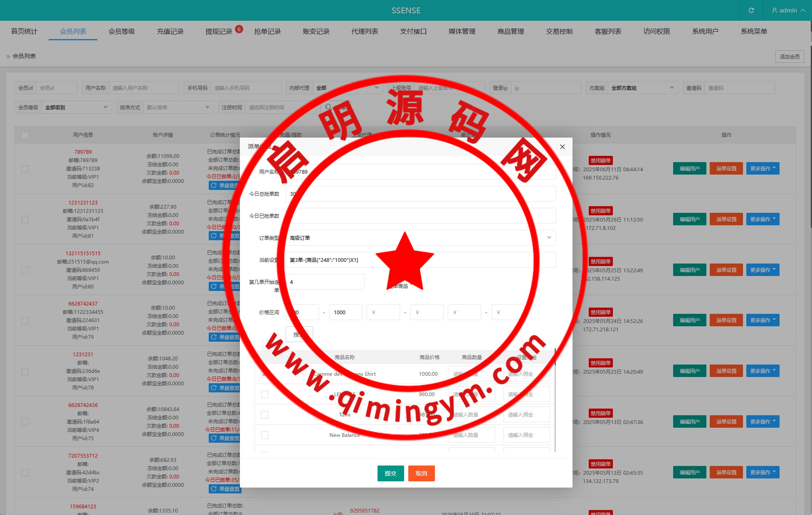Tick the Tumi product checkbox
This screenshot has width=812, height=515.
point(265,415)
